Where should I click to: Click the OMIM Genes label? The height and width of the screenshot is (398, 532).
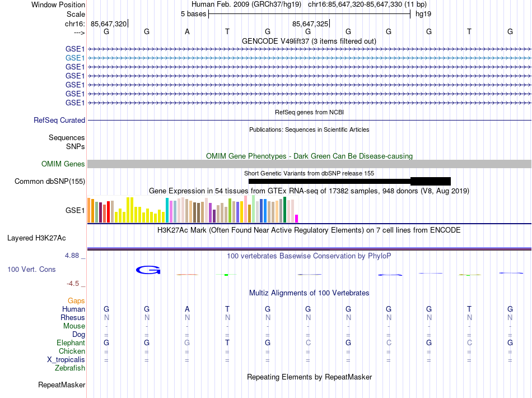[63, 164]
